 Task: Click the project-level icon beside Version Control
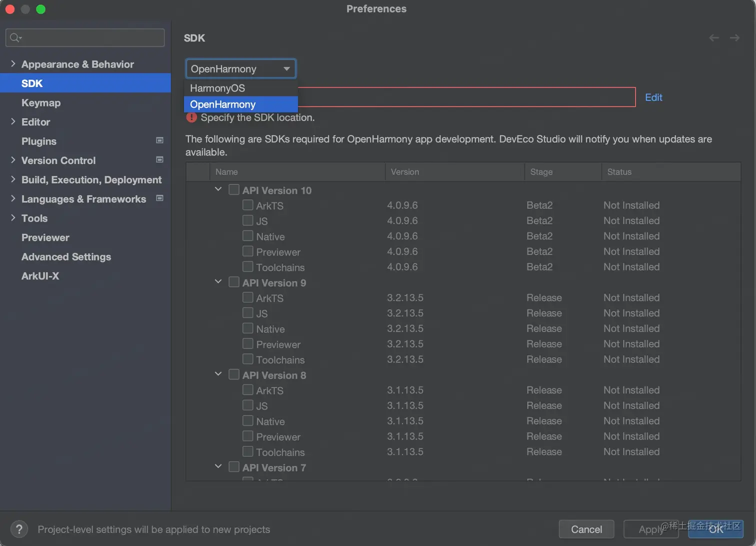click(160, 160)
